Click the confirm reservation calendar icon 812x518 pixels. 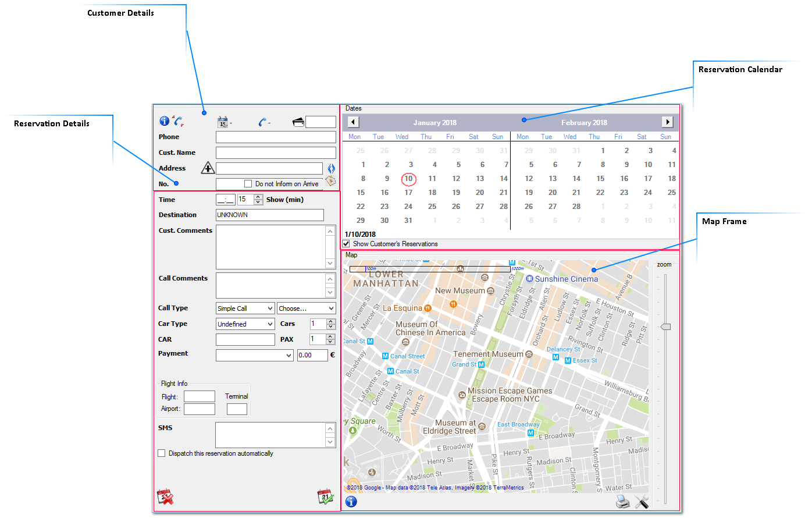click(x=325, y=496)
